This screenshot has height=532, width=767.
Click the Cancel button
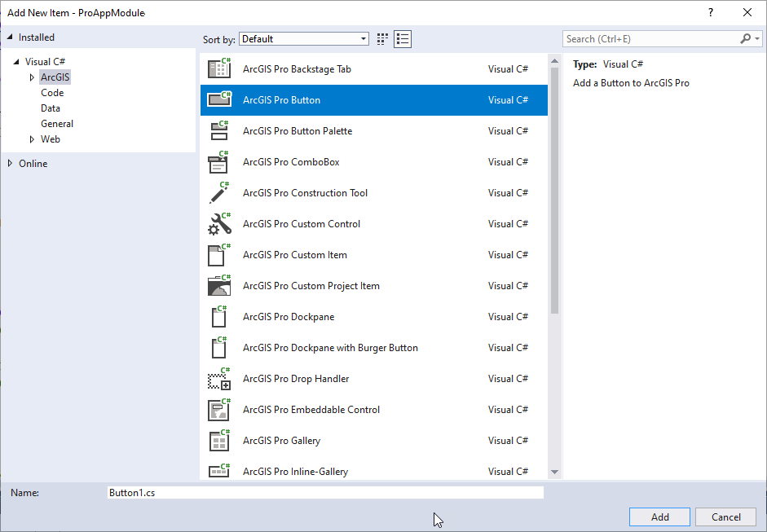tap(725, 517)
